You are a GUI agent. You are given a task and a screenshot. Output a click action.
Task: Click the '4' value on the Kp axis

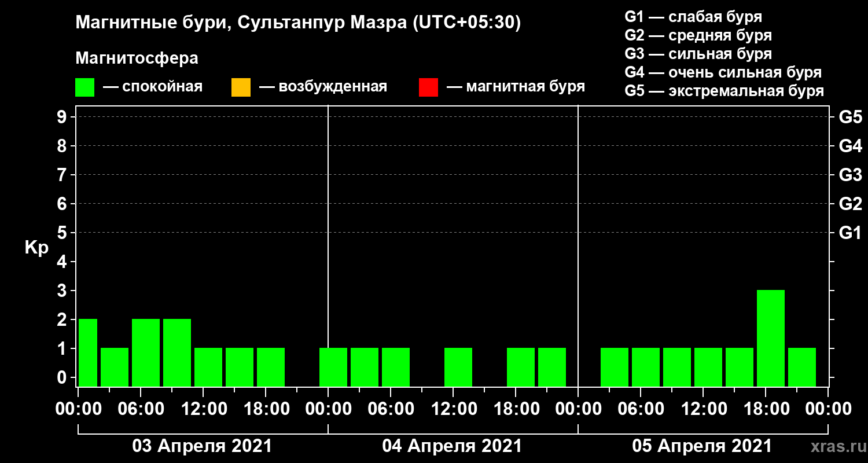[63, 262]
